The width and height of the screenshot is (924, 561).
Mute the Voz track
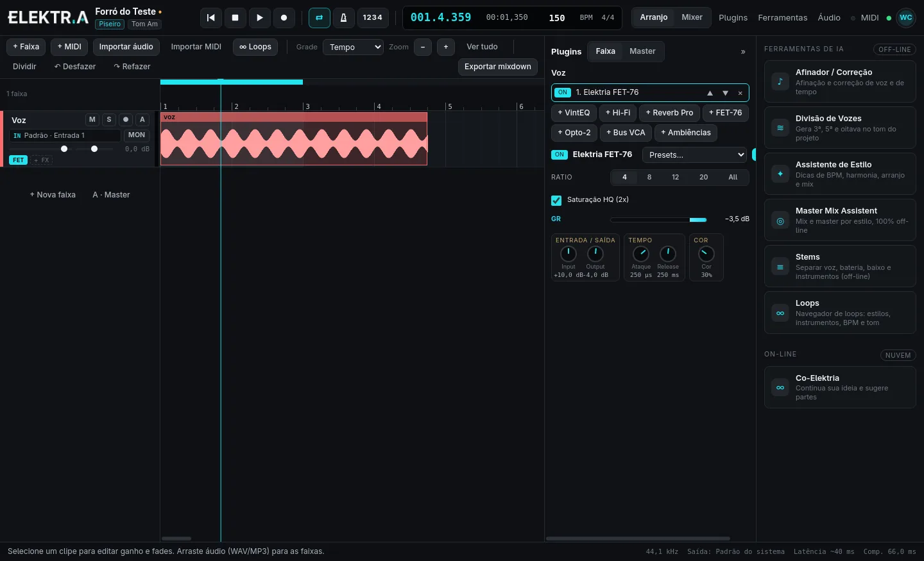pos(92,120)
